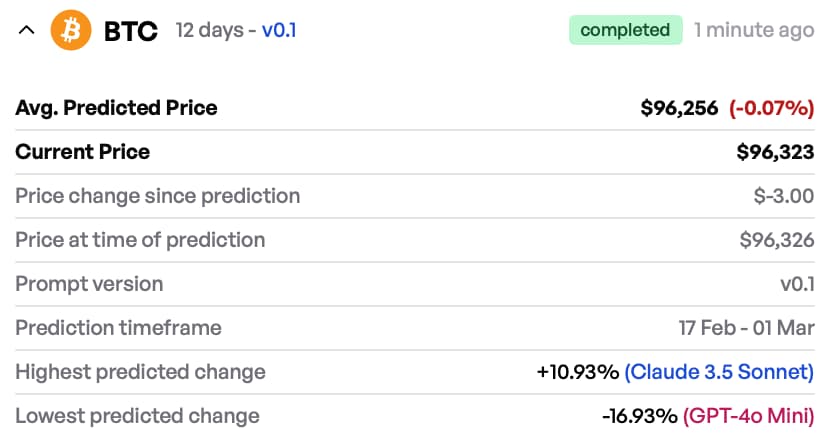Click the red -0.07% change figure
Screen dimensions: 829x447
[771, 108]
